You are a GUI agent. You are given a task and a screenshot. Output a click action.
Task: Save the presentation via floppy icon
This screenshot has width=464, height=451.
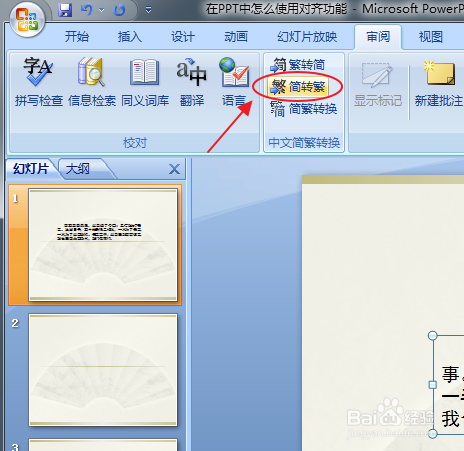click(65, 10)
